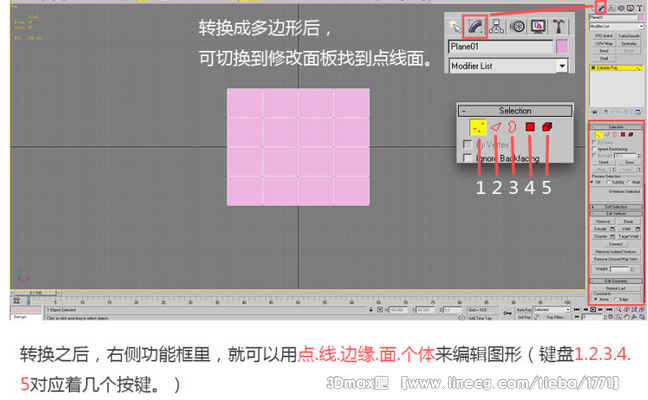648x400 pixels.
Task: Select Border sub-object icon in enlarged Selection inset
Action: (x=512, y=126)
